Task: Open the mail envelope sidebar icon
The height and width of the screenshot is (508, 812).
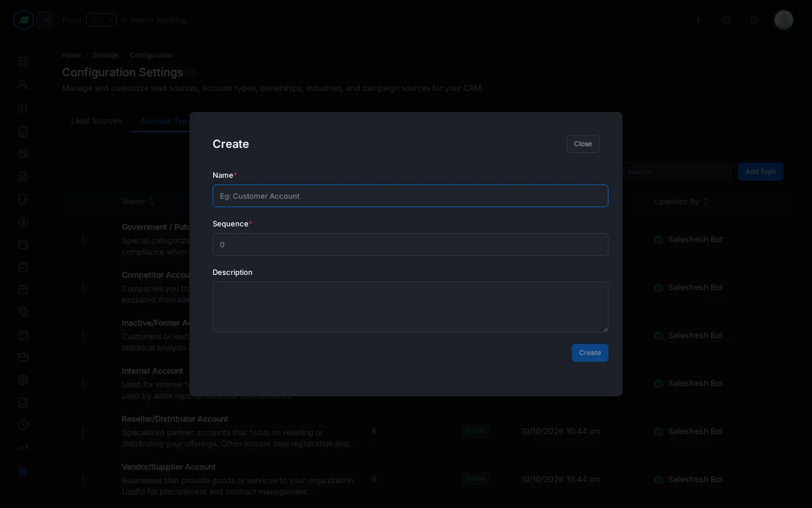Action: coord(23,357)
